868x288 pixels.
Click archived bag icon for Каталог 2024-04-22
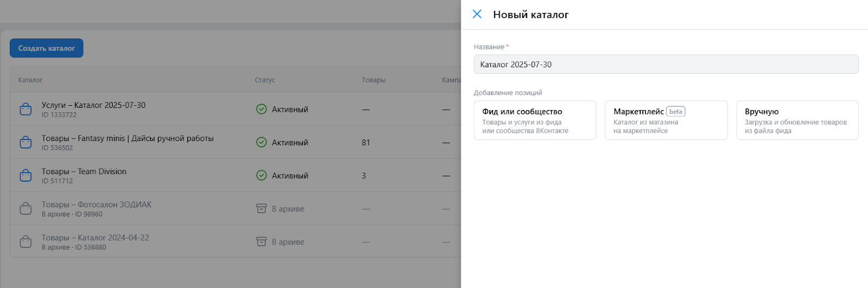click(25, 242)
